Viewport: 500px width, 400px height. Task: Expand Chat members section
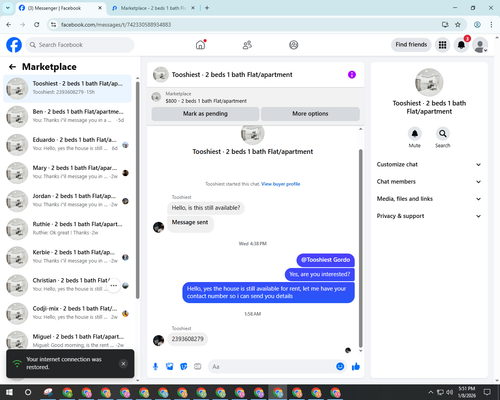(429, 182)
